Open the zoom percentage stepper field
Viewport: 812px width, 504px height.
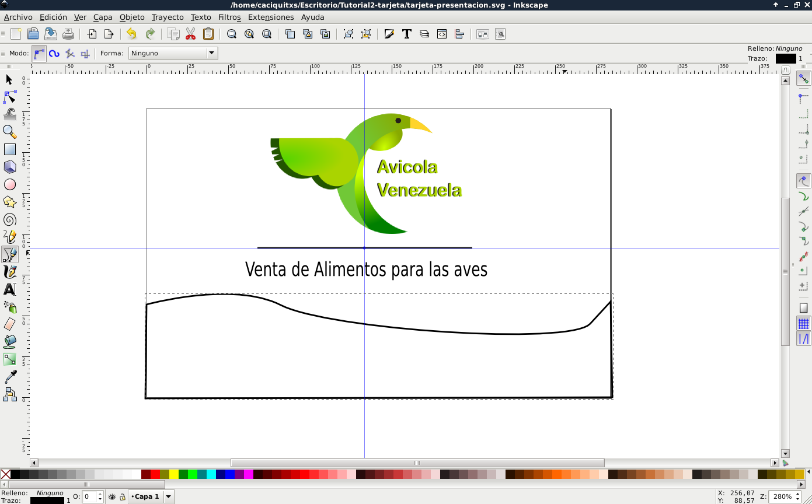click(785, 497)
